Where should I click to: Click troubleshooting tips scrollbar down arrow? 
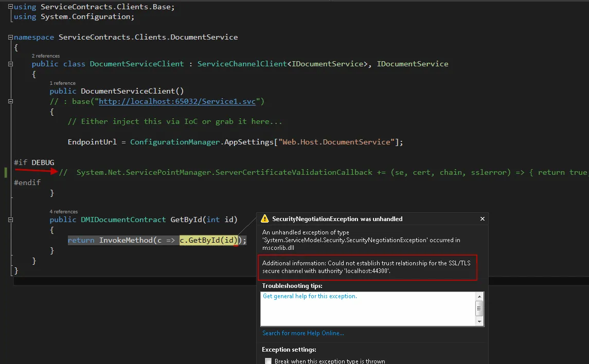479,322
